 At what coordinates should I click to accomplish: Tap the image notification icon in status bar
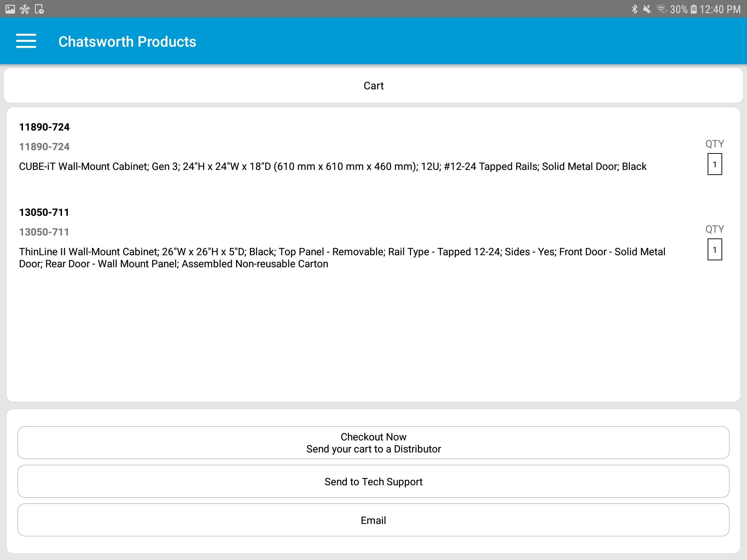click(10, 9)
